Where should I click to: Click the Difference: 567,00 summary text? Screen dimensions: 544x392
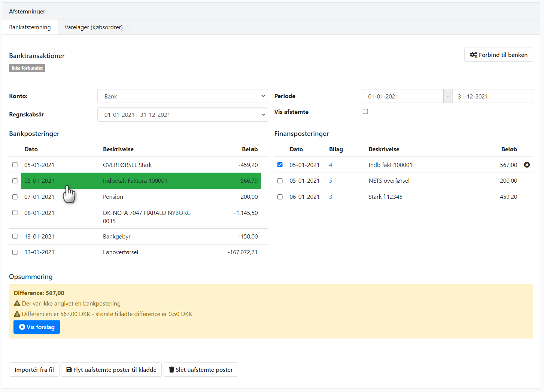point(39,293)
